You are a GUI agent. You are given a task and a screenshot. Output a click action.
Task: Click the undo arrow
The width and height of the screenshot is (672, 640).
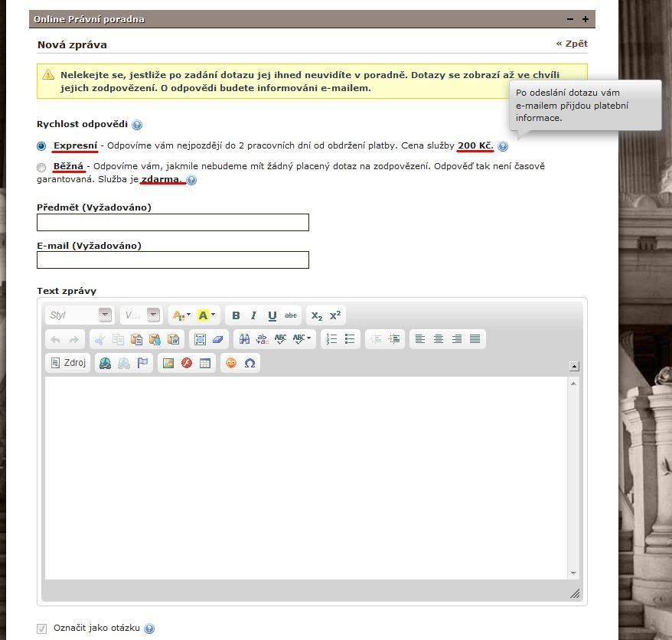point(55,339)
